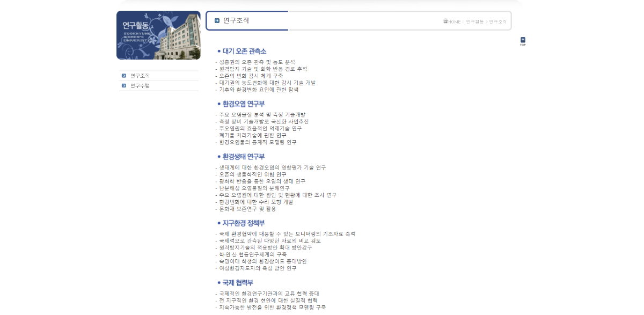Click 연구활동 in the breadcrumb
The height and width of the screenshot is (315, 644).
click(x=474, y=22)
